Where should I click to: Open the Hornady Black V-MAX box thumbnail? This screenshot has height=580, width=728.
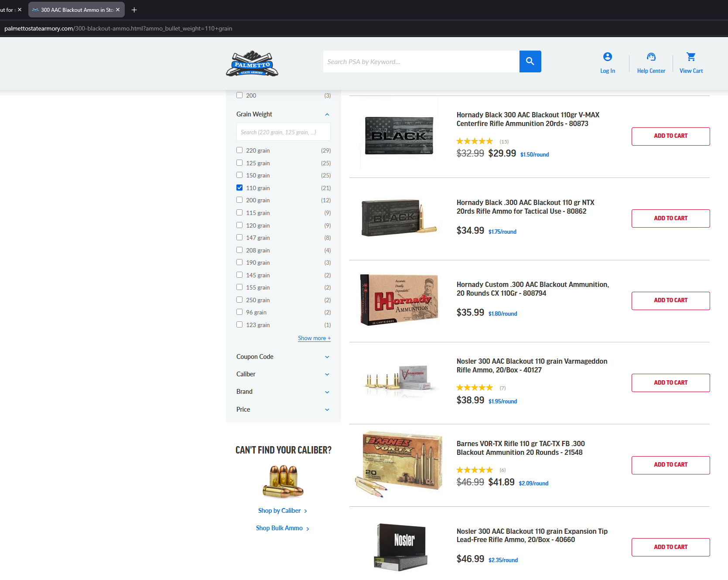[399, 136]
